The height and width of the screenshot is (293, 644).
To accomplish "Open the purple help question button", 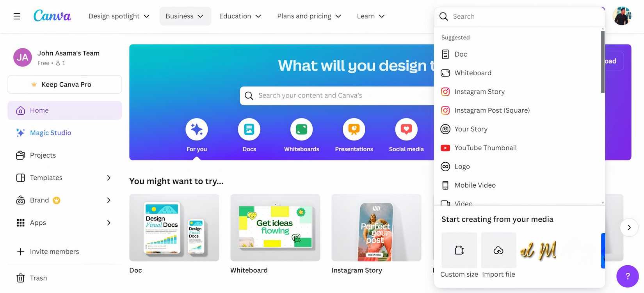I will click(x=628, y=276).
